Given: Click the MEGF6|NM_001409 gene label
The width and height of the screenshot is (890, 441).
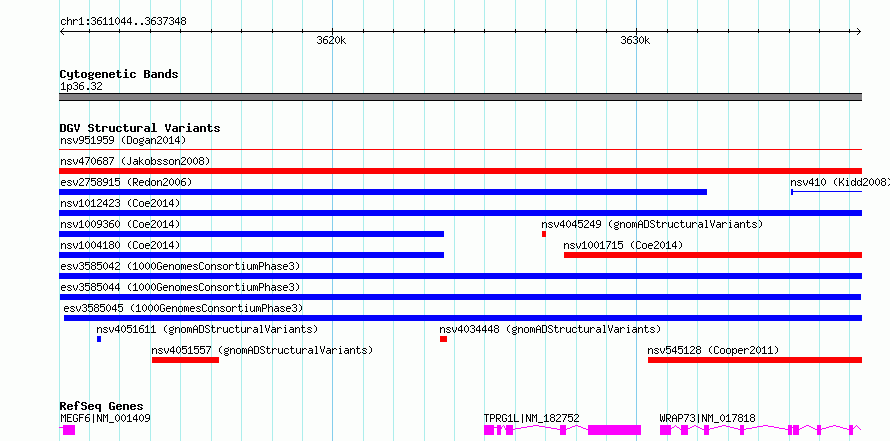Looking at the screenshot, I should click(105, 418).
